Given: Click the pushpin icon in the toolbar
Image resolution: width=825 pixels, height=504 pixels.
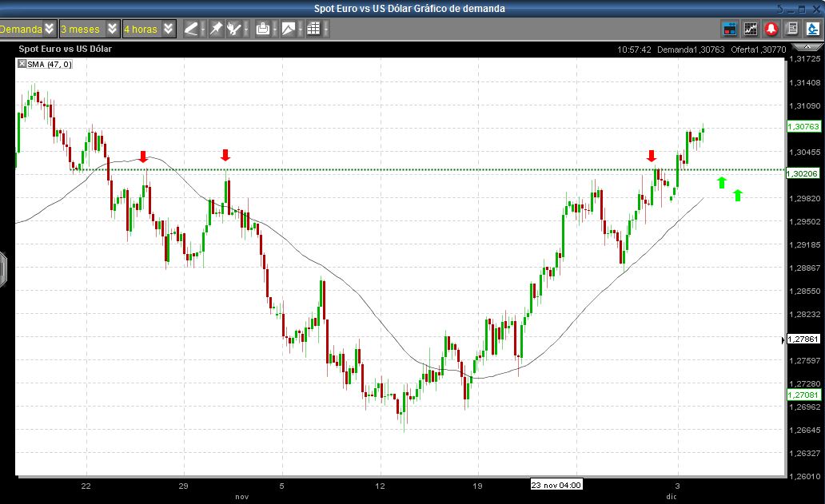Looking at the screenshot, I should coord(216,29).
